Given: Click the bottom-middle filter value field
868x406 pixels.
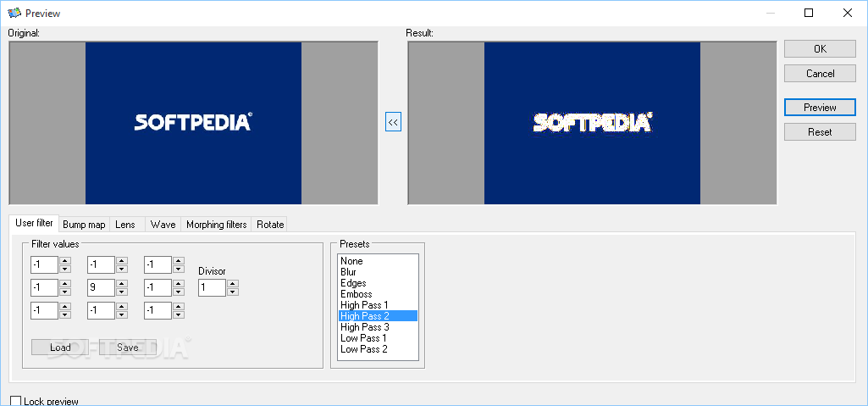Looking at the screenshot, I should (x=101, y=311).
